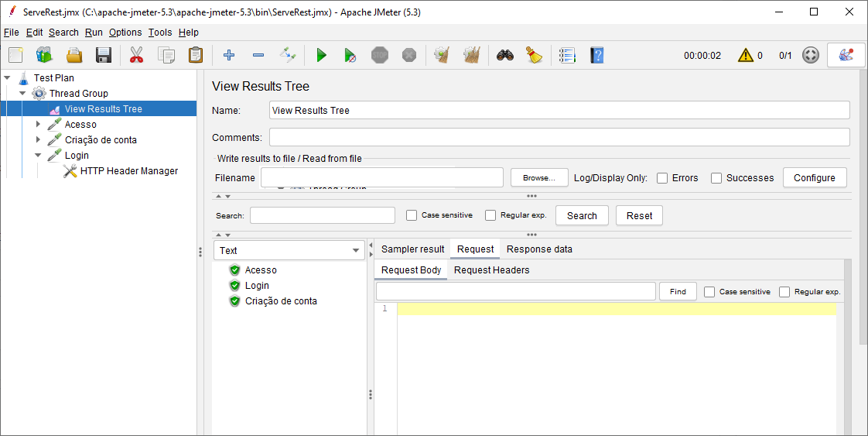Image resolution: width=868 pixels, height=436 pixels.
Task: Open Search with binoculars icon
Action: tap(505, 55)
